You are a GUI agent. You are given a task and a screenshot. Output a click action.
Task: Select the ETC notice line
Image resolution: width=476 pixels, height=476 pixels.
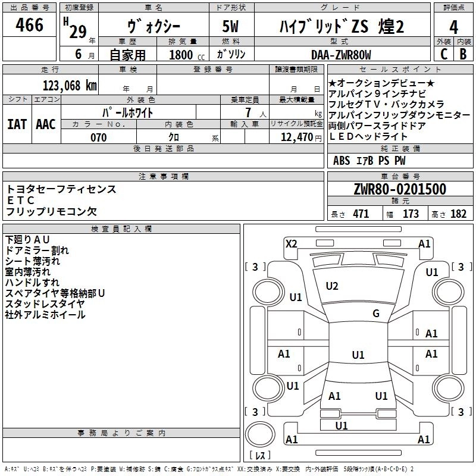(x=21, y=201)
